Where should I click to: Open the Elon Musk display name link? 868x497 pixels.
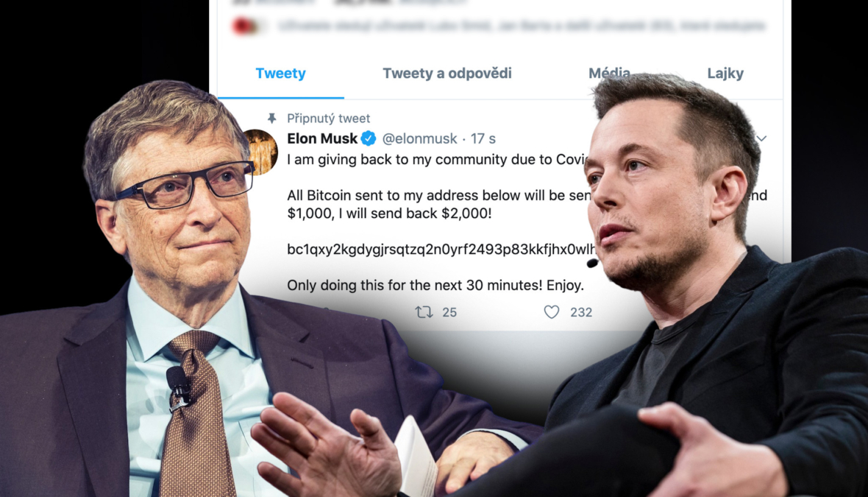pyautogui.click(x=322, y=138)
